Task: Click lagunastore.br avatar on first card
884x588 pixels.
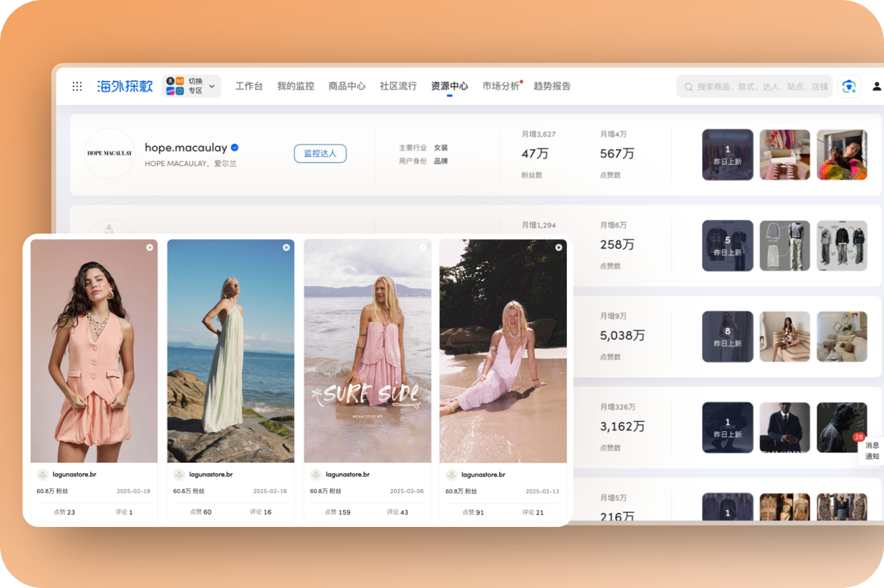Action: (42, 475)
